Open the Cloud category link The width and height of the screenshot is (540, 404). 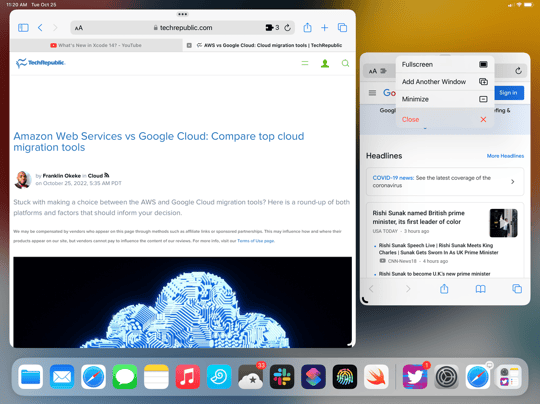(95, 176)
